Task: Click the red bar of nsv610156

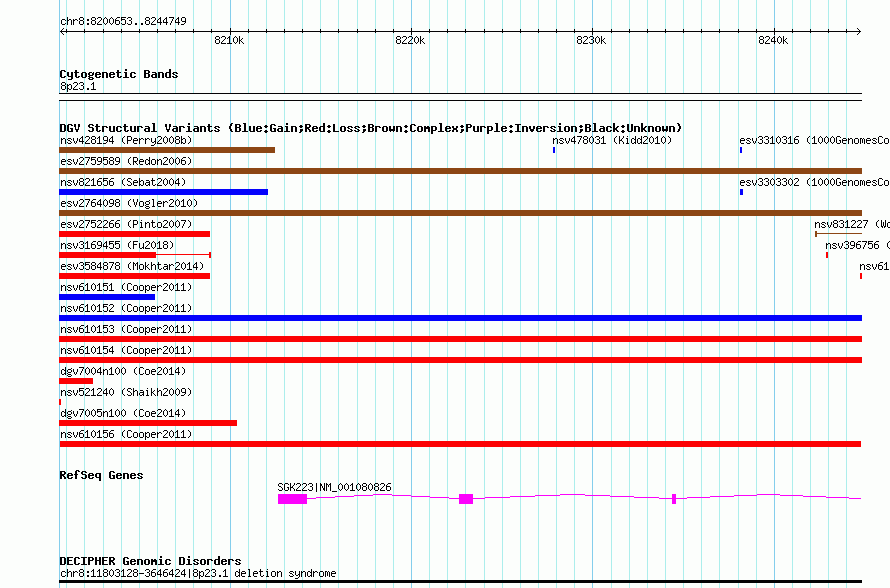Action: coord(460,444)
